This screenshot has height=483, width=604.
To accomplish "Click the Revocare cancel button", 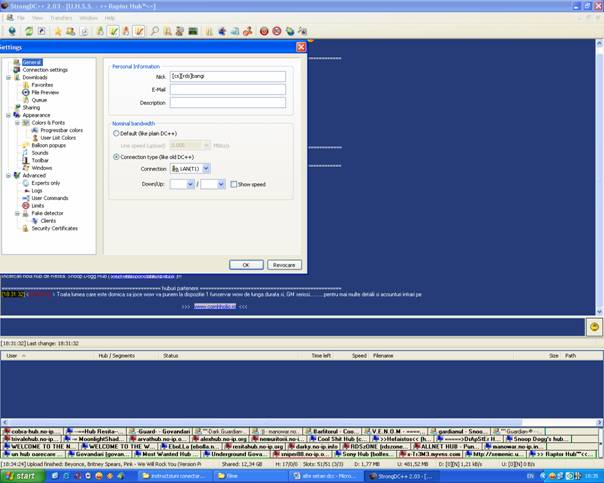I will point(284,265).
